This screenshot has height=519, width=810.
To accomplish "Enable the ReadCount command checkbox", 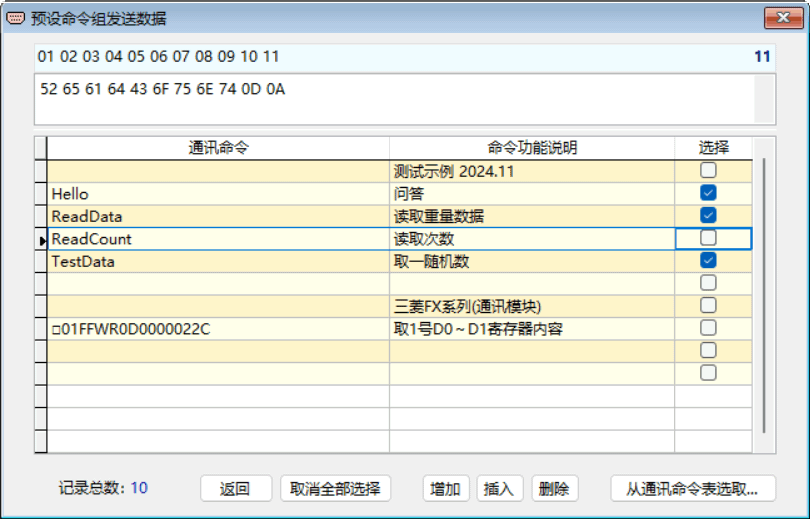I will point(708,238).
